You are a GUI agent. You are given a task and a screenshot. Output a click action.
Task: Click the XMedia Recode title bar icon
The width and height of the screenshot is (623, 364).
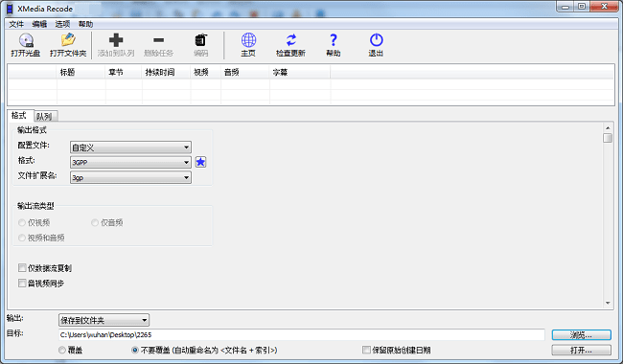tap(10, 9)
